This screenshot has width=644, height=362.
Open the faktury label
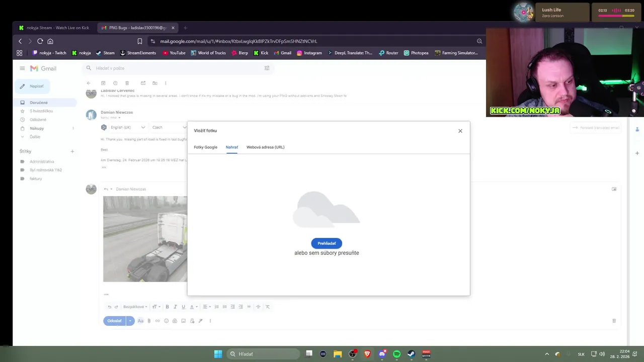pos(36,178)
